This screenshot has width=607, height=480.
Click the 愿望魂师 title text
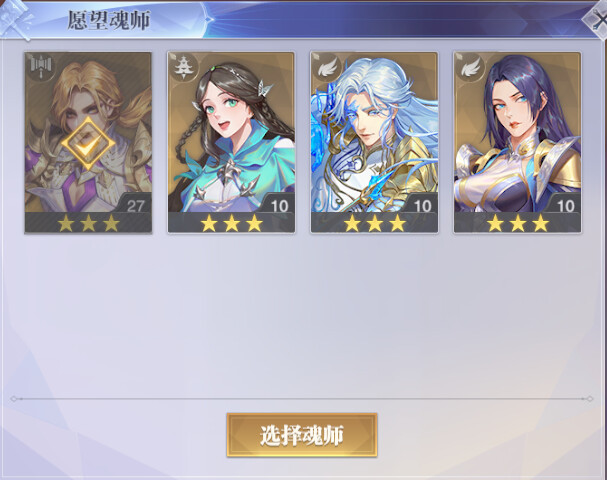tap(109, 20)
